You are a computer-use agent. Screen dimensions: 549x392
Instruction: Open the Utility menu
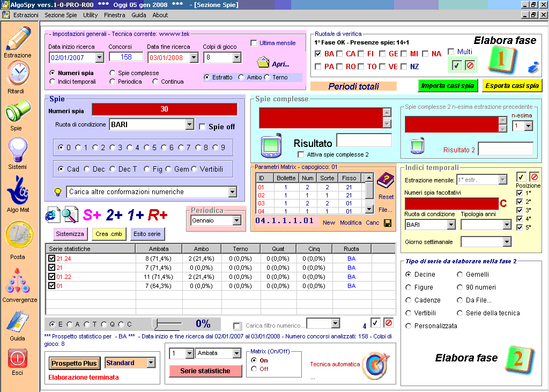coord(90,15)
